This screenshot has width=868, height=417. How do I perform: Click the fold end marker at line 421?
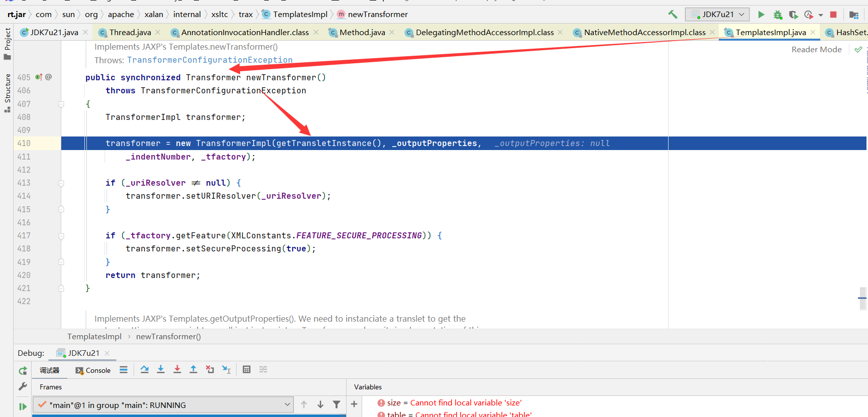tap(61, 289)
